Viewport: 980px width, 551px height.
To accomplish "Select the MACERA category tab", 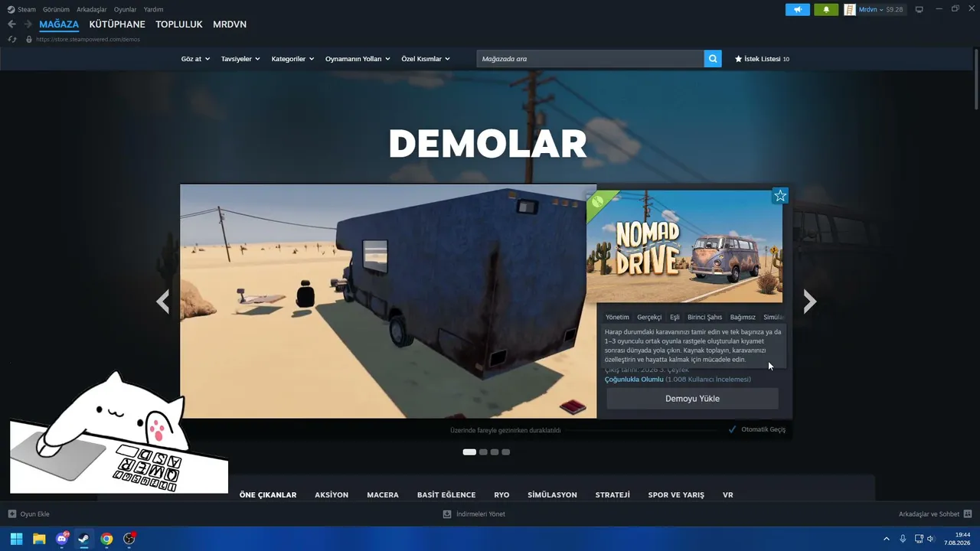I will [x=383, y=494].
